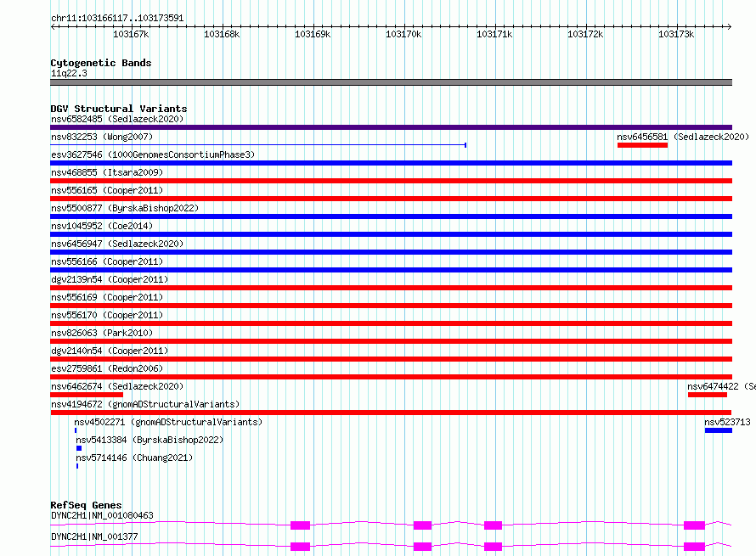Viewport: 756px width, 556px height.
Task: Click the blue esv3627546 variant bar
Action: pyautogui.click(x=391, y=163)
